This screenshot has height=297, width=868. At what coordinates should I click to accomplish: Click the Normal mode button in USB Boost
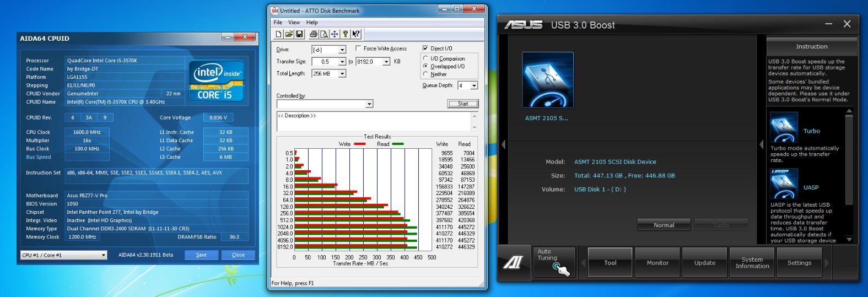664,225
